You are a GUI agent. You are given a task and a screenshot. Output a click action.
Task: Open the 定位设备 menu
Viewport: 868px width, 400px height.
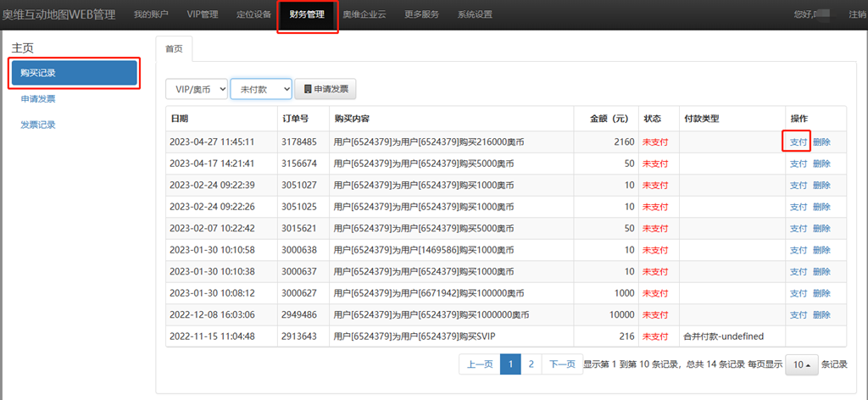[x=253, y=14]
